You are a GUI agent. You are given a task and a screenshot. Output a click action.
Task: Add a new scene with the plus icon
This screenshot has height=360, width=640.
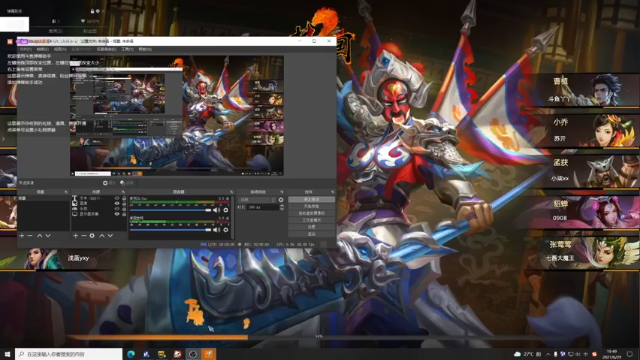(22, 236)
